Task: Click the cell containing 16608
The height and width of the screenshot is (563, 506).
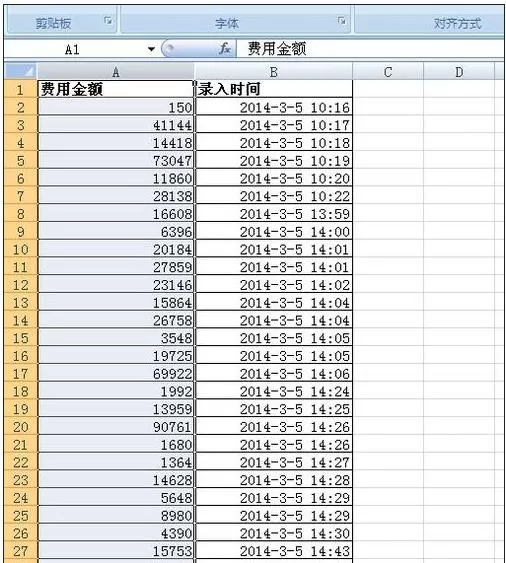Action: [116, 213]
